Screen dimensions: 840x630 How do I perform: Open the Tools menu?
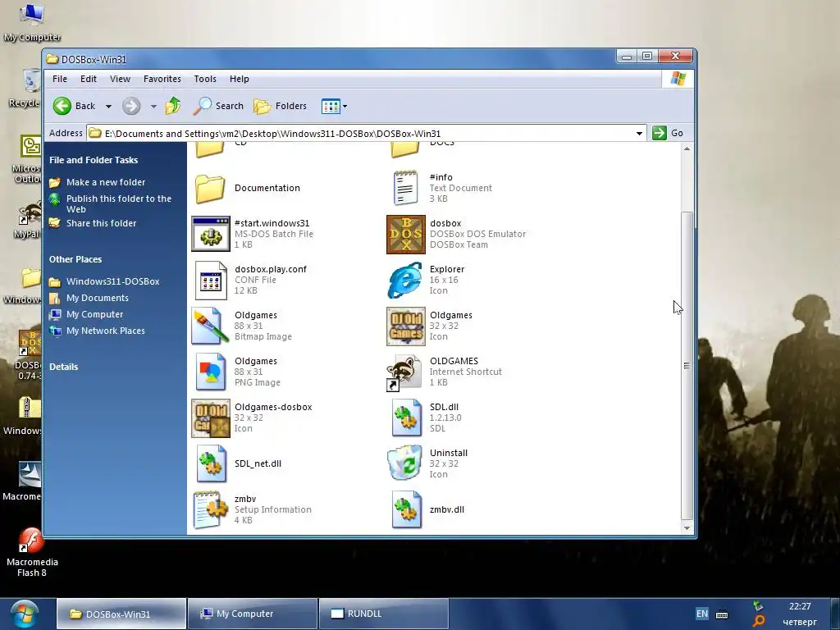(204, 79)
